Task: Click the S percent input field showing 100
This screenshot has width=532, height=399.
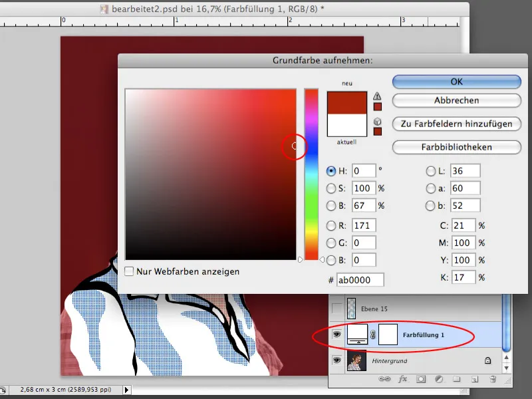Action: coord(364,188)
